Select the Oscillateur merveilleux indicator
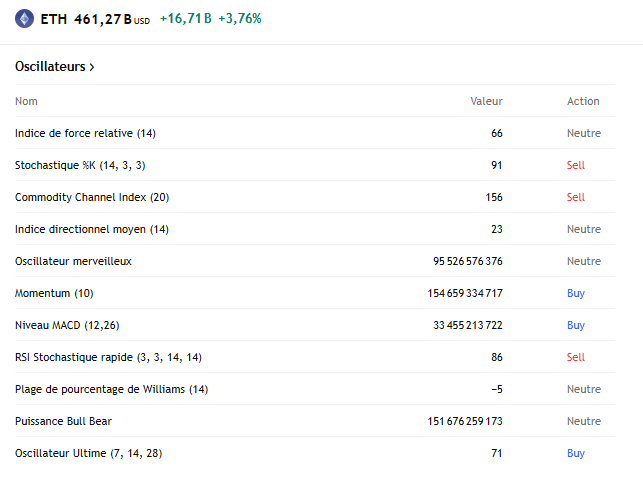Image resolution: width=643 pixels, height=483 pixels. 73,261
